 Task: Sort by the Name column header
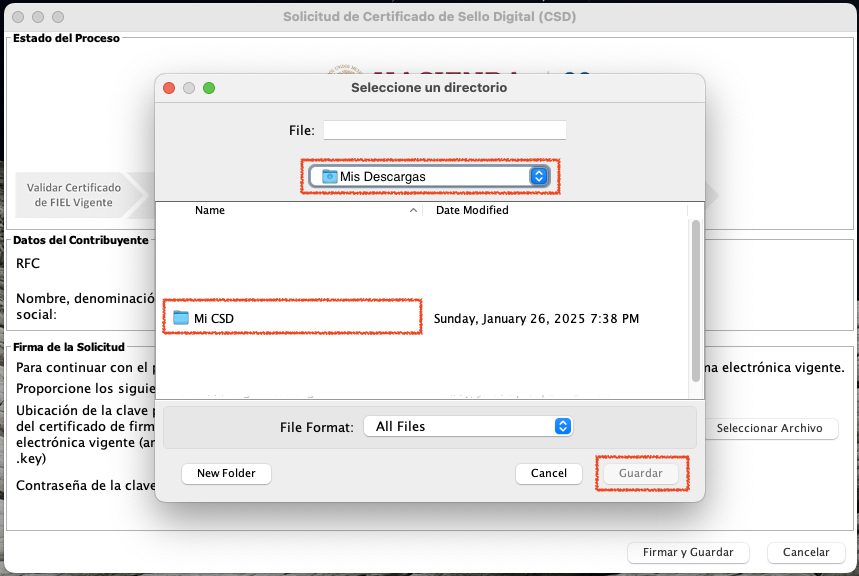210,210
